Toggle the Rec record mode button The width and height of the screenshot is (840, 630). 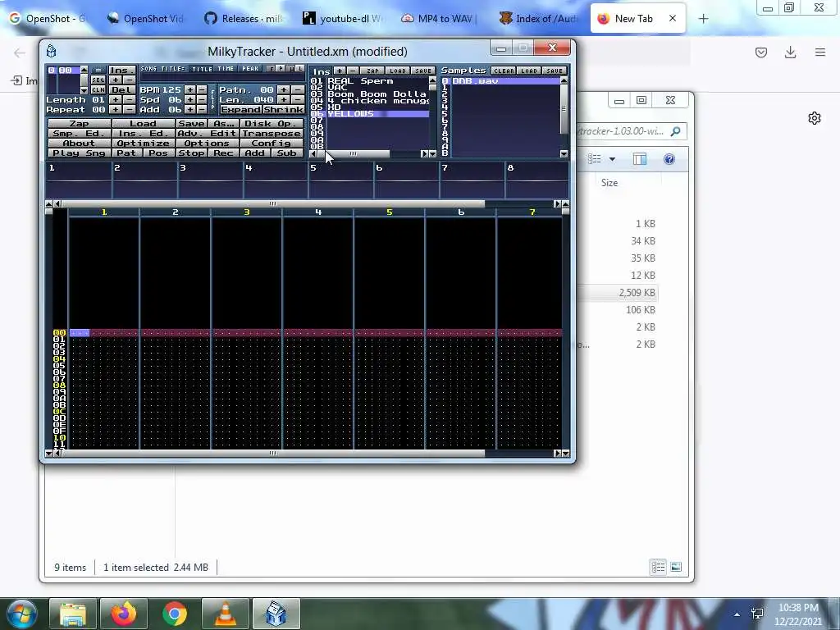[x=223, y=153]
